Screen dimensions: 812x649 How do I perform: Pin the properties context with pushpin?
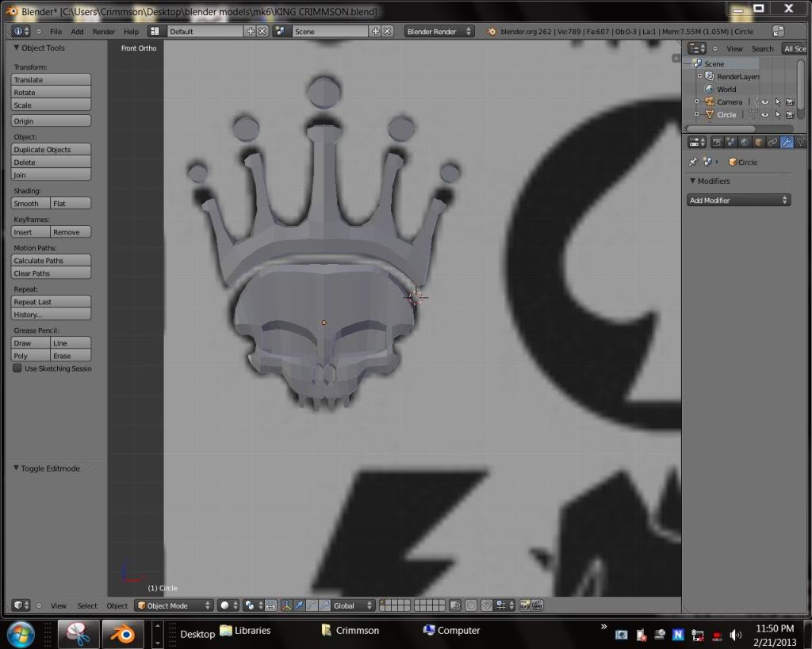pos(693,162)
